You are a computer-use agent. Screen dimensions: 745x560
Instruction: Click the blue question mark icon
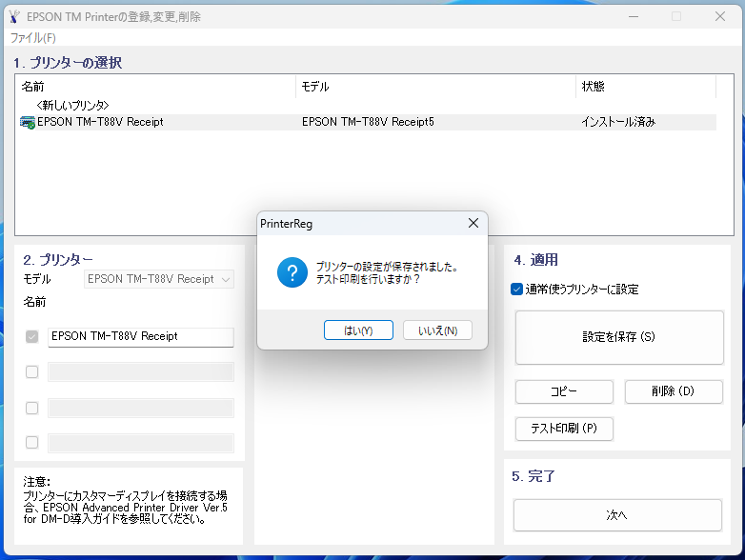click(x=292, y=273)
